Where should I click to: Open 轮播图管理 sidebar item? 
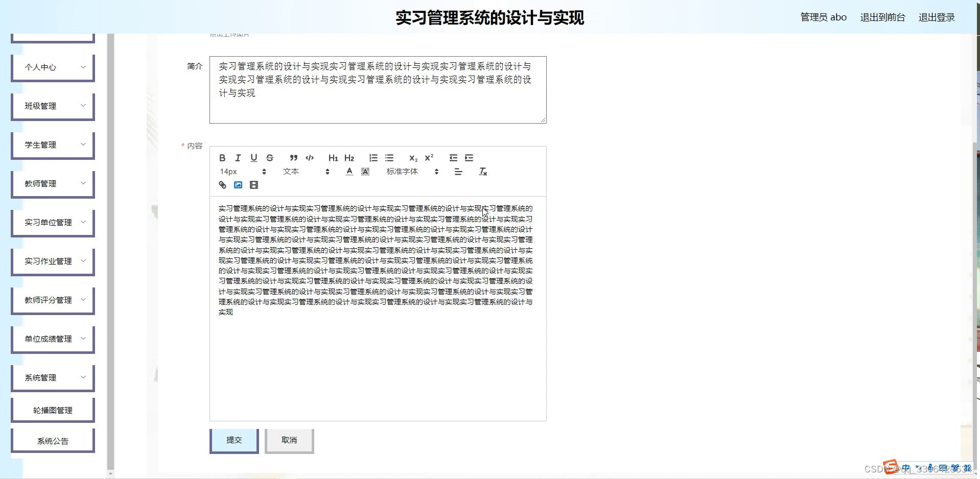[x=53, y=410]
